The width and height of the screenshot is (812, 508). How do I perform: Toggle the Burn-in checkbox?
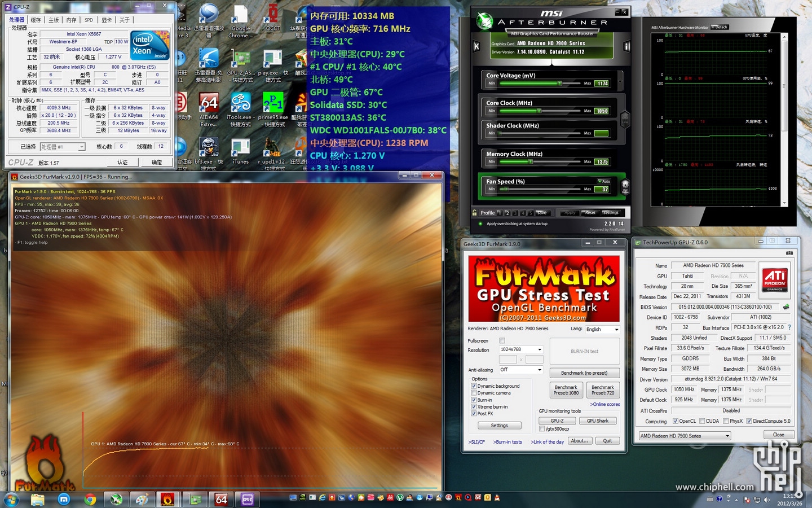point(474,400)
